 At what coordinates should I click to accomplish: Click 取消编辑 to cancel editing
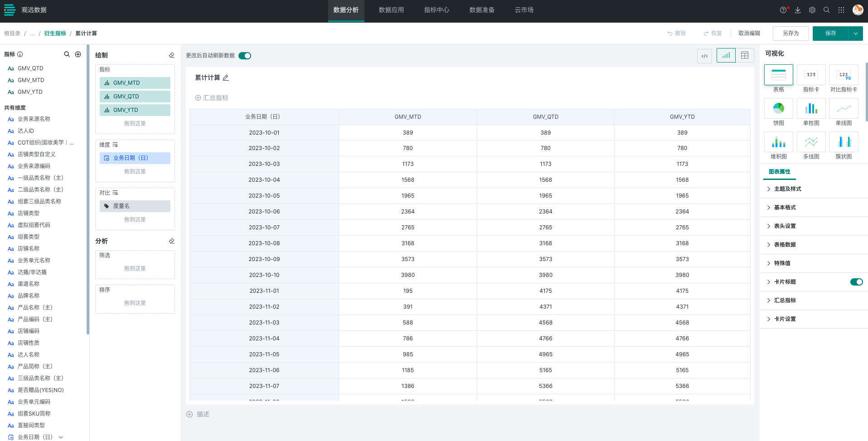click(x=749, y=34)
